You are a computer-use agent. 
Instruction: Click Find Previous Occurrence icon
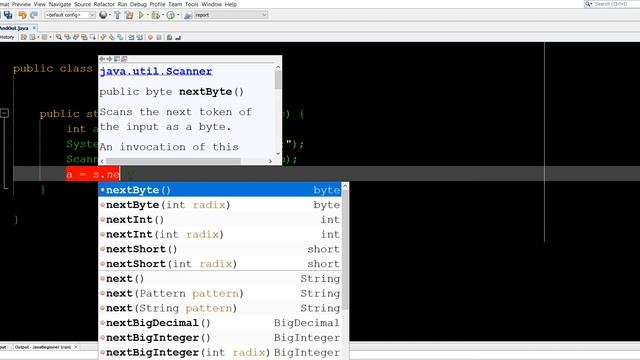coord(67,37)
